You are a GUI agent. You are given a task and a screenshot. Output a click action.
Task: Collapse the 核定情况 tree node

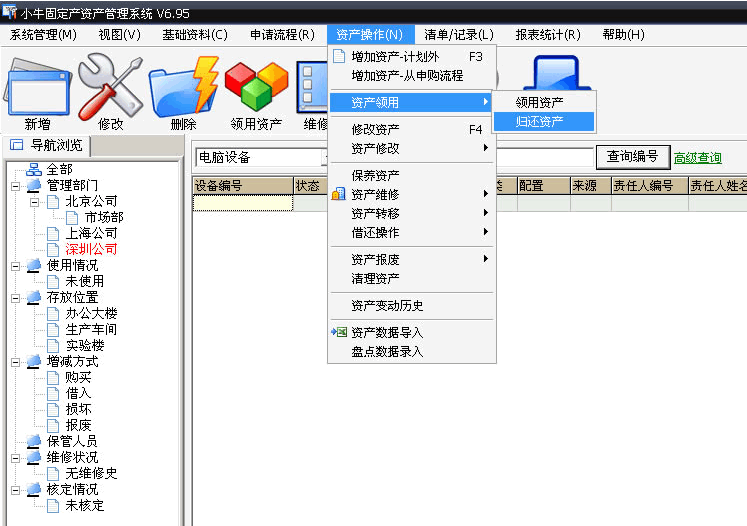(x=15, y=490)
